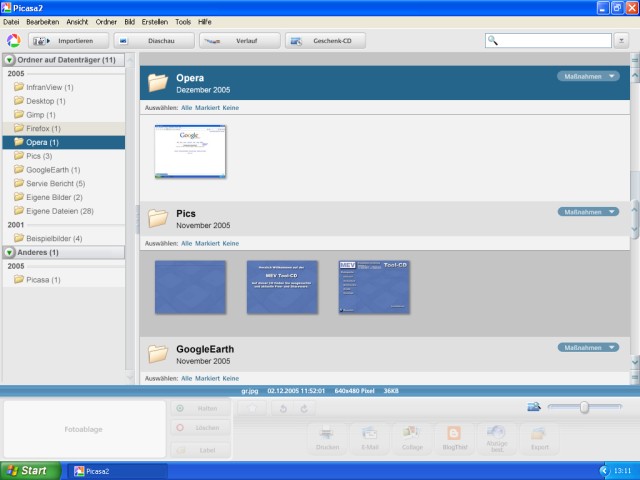Rotate image counter-clockwise

point(283,409)
